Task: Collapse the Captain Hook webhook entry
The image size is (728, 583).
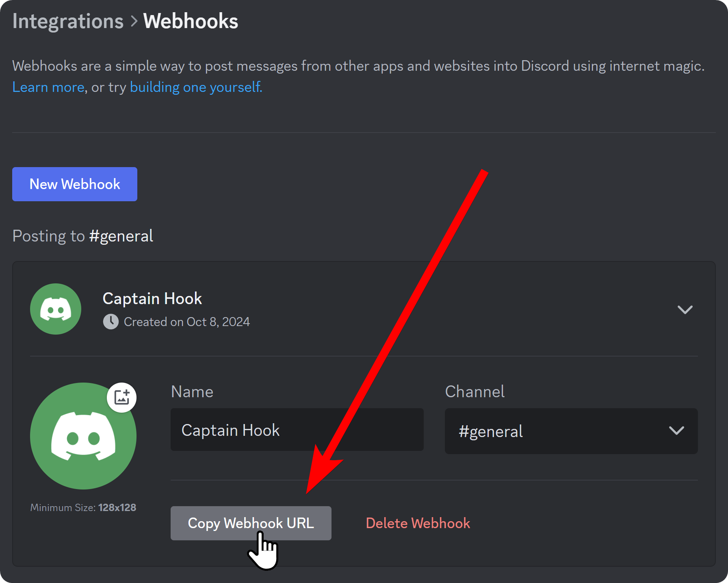Action: point(685,309)
